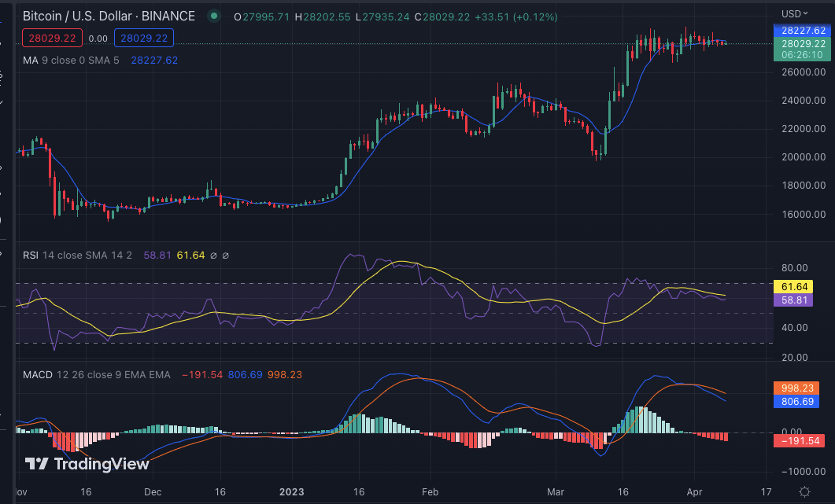Image resolution: width=835 pixels, height=504 pixels.
Task: Select the MACD 12 26 close 9 legend
Action: tap(96, 375)
